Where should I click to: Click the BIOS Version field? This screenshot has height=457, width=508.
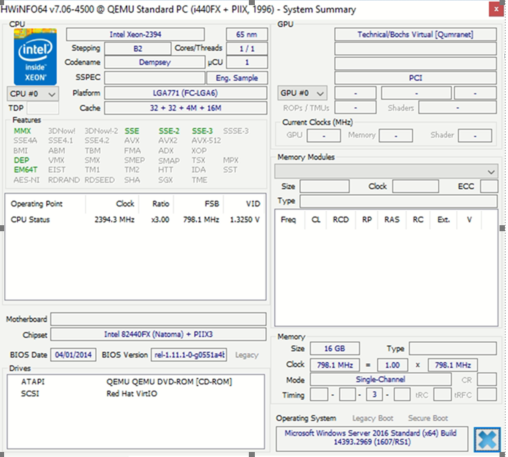189,355
